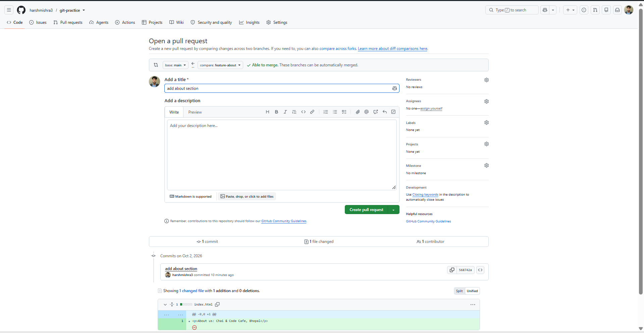Image resolution: width=644 pixels, height=333 pixels.
Task: Add a link icon in toolbar
Action: pyautogui.click(x=312, y=112)
